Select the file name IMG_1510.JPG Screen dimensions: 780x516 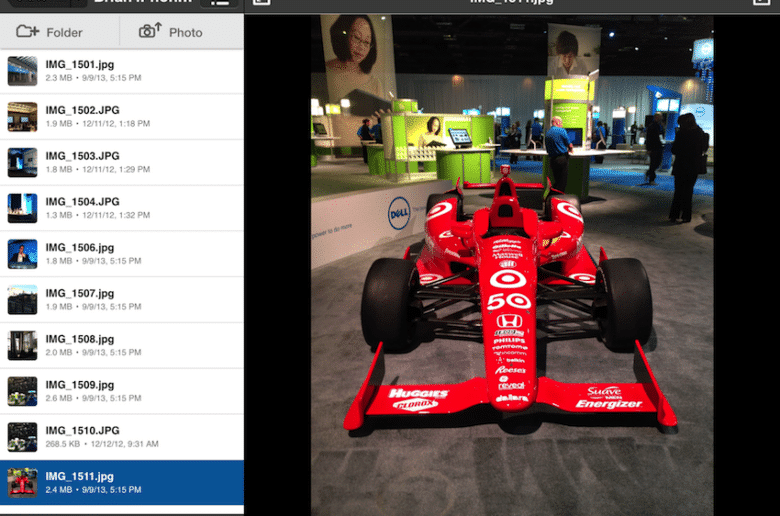[x=83, y=430]
